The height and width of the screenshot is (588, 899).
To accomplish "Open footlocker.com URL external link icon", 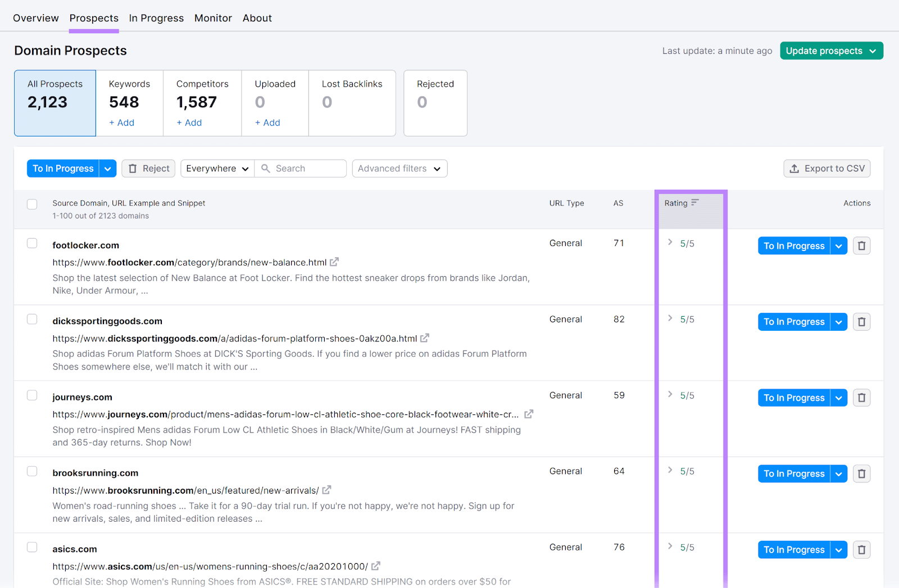I will (x=334, y=262).
